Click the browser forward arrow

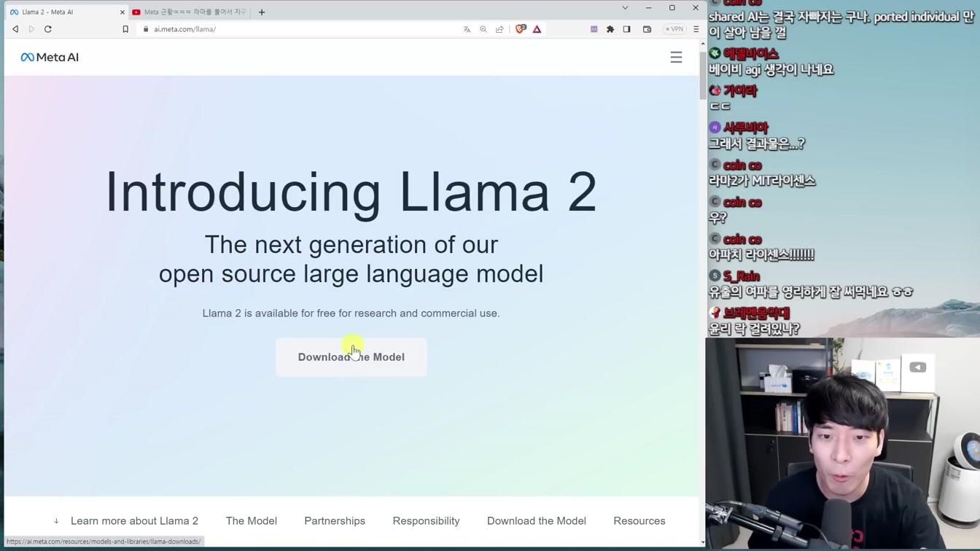(31, 29)
